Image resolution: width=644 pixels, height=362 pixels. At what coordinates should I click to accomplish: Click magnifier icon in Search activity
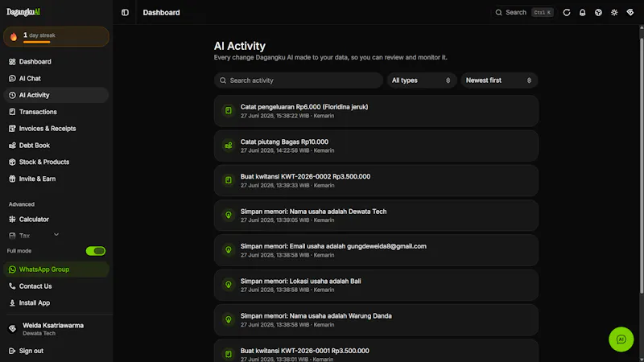pyautogui.click(x=223, y=80)
